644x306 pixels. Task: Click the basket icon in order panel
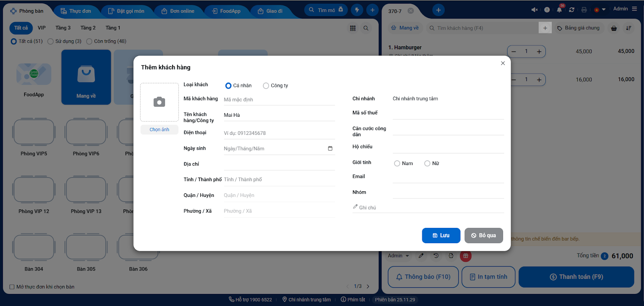pos(614,28)
